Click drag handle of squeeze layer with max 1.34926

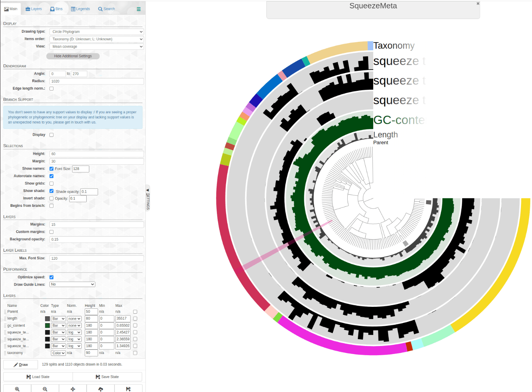(x=5, y=346)
